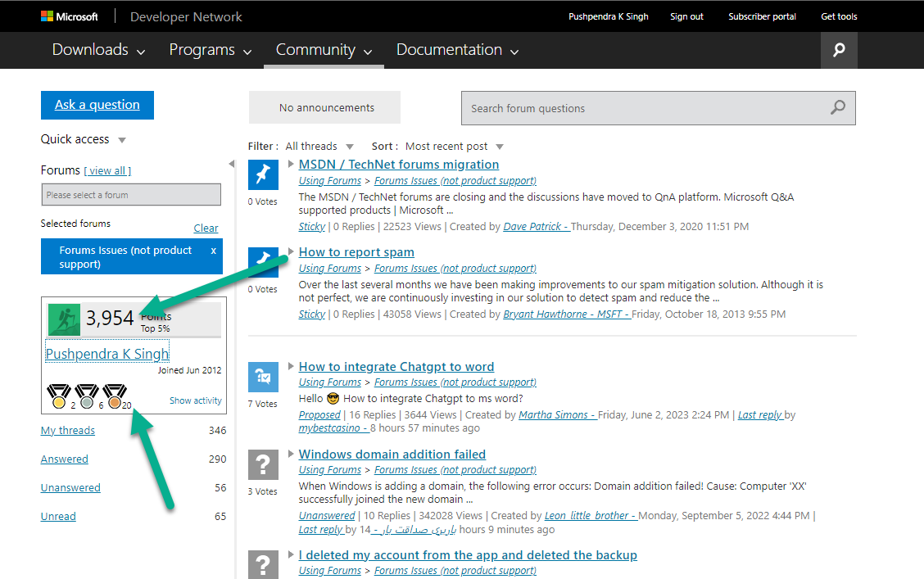
Task: Click the pinned icon beside How to report spam
Action: click(x=263, y=262)
